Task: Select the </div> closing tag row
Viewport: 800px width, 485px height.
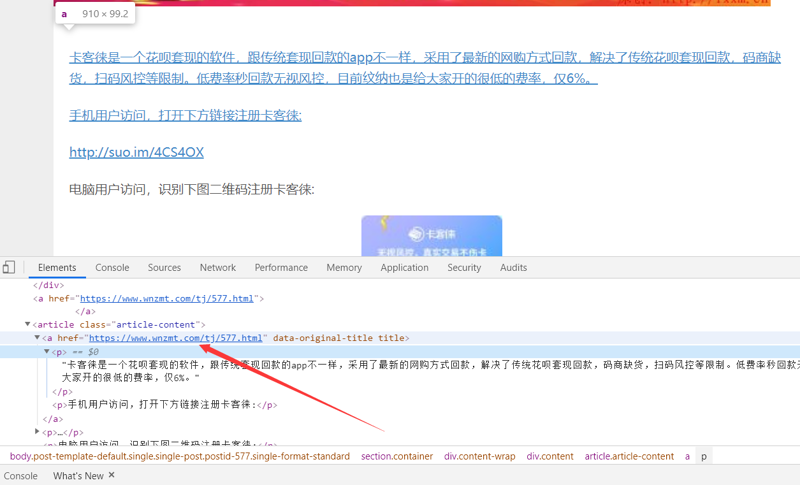Action: (x=48, y=285)
